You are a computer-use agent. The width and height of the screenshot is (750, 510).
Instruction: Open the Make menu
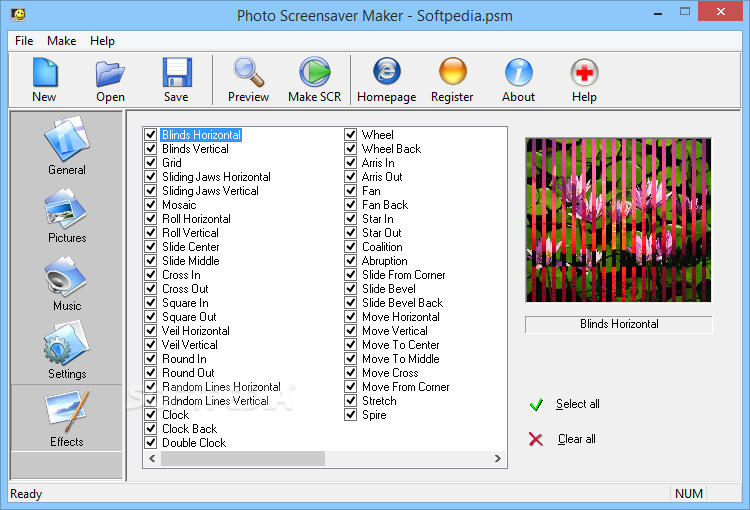[x=61, y=41]
